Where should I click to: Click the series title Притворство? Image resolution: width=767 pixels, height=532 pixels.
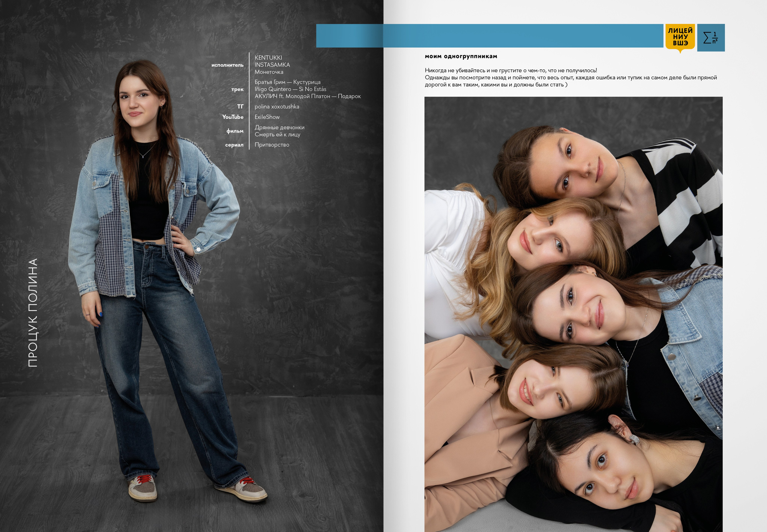pyautogui.click(x=271, y=145)
